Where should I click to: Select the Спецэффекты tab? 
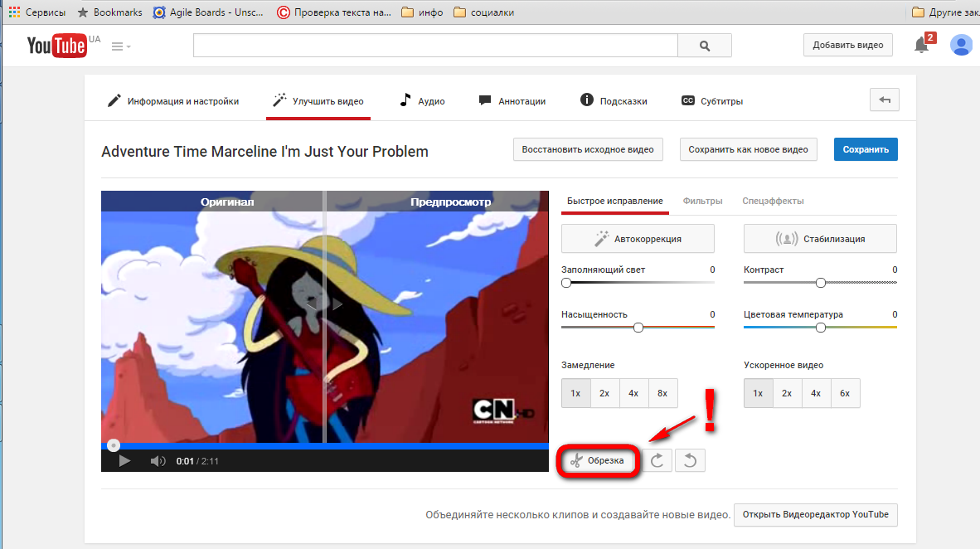(x=773, y=201)
